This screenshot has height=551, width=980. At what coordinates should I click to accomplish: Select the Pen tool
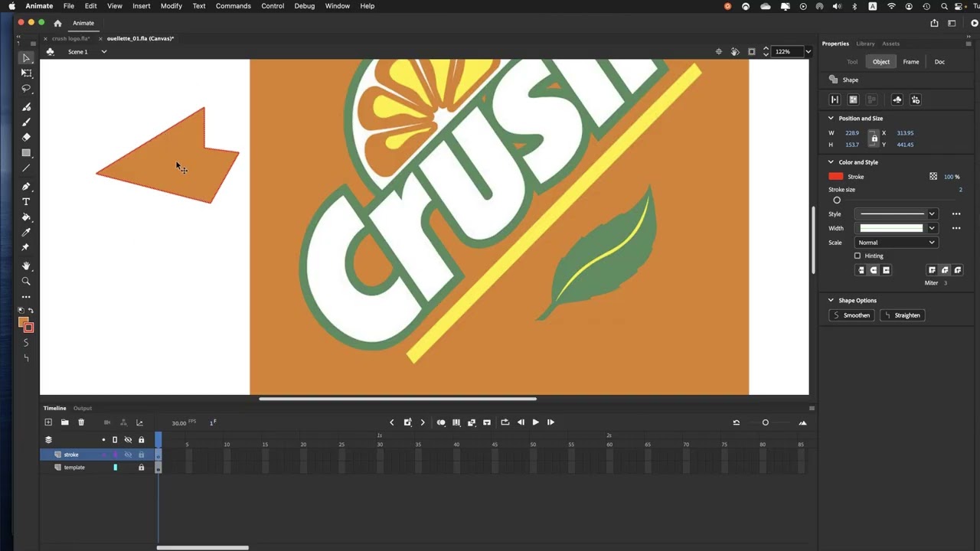[x=26, y=187]
